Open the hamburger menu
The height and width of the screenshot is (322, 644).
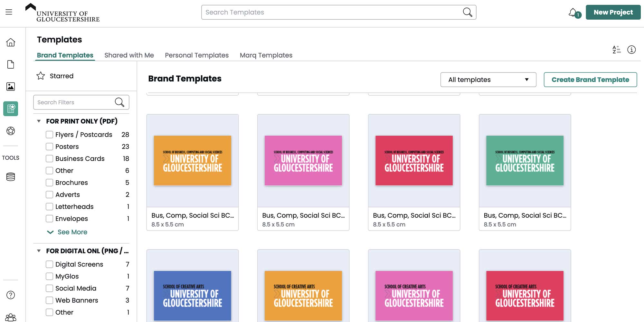click(9, 12)
